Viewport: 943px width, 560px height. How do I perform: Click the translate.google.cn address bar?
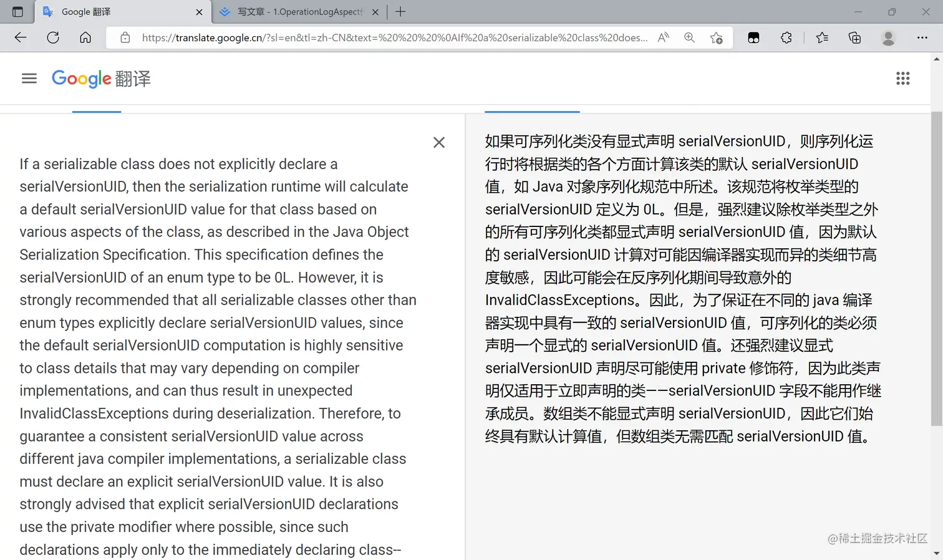click(394, 37)
